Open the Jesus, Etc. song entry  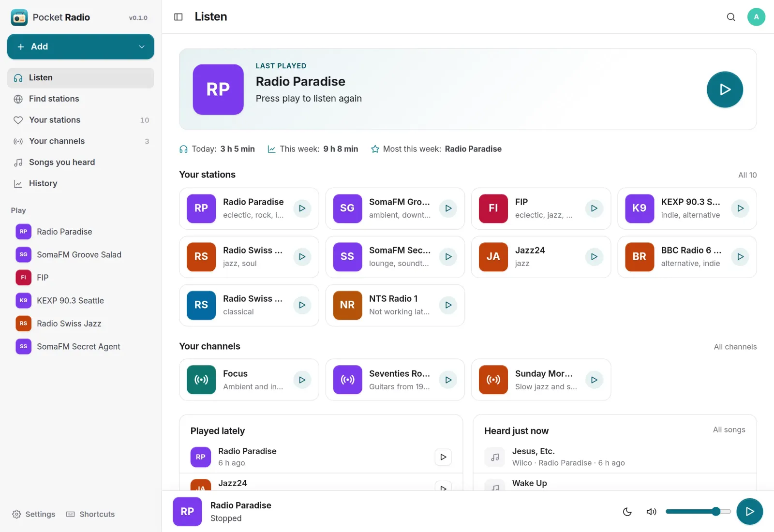pyautogui.click(x=614, y=457)
